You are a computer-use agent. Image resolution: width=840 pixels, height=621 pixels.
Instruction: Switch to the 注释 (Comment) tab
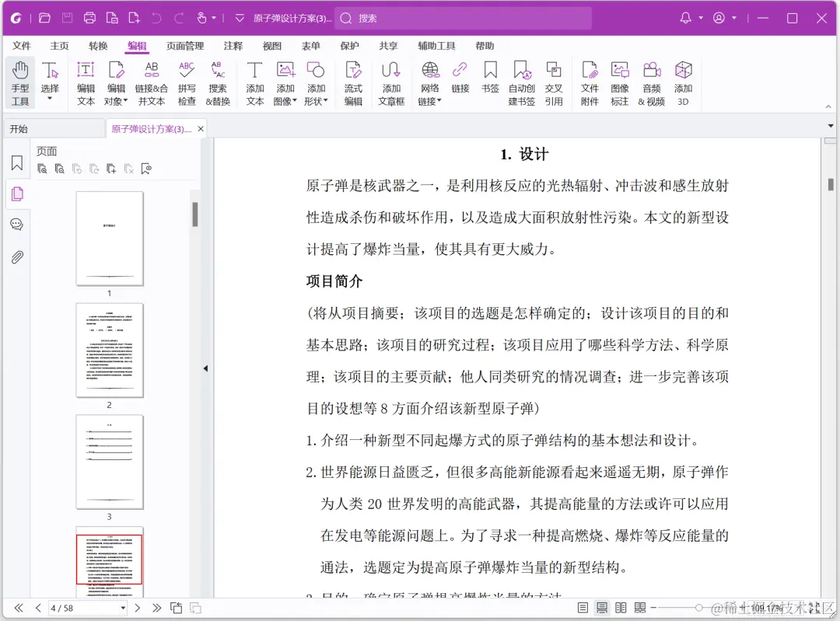[233, 46]
